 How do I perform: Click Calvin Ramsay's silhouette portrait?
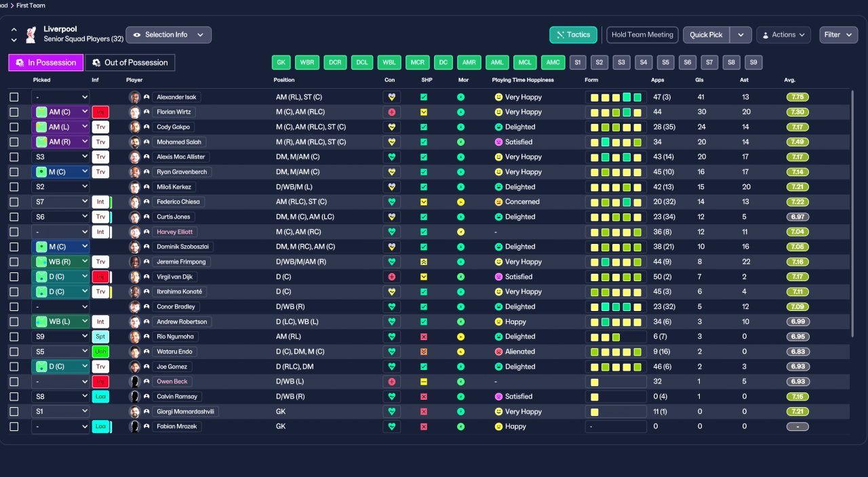click(x=134, y=397)
